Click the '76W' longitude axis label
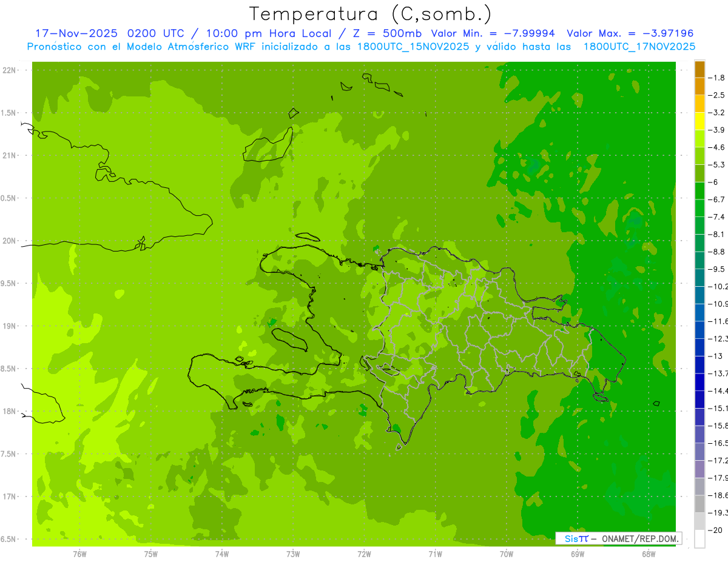728x562 pixels. [79, 554]
